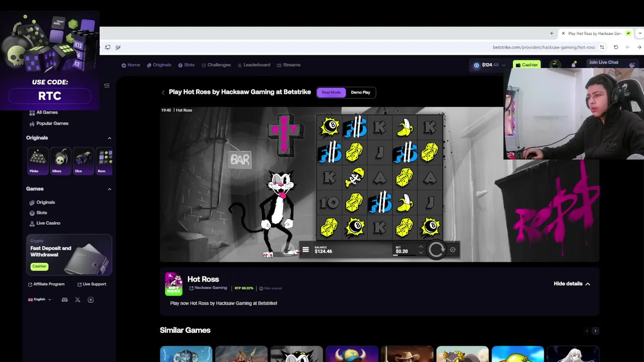This screenshot has height=362, width=644.
Task: Open Leaderboard in top navigation
Action: 254,65
